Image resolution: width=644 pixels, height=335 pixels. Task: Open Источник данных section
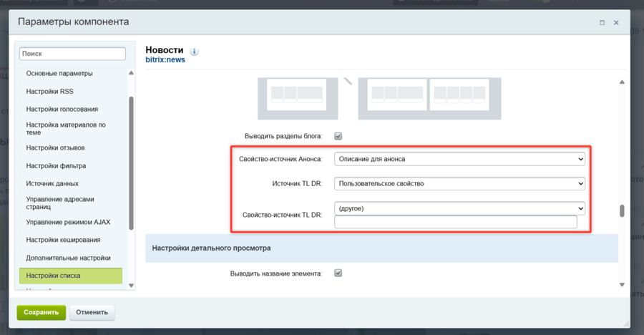click(x=52, y=183)
